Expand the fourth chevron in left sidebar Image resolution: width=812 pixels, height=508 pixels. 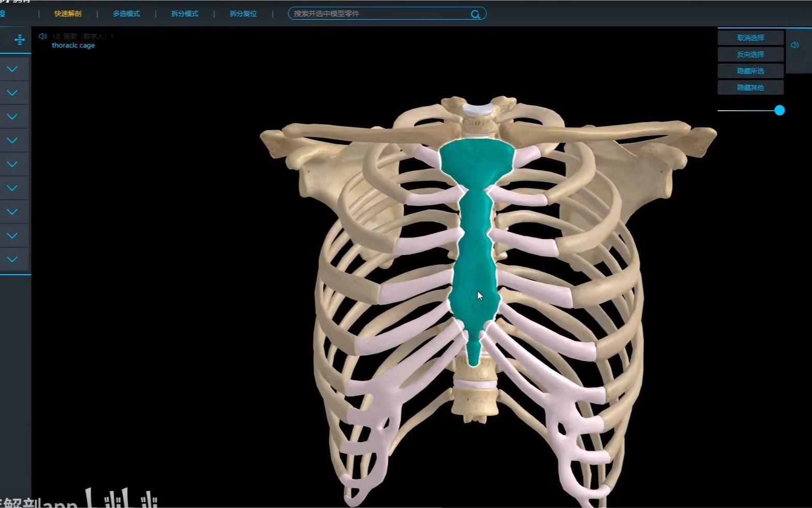coord(12,140)
